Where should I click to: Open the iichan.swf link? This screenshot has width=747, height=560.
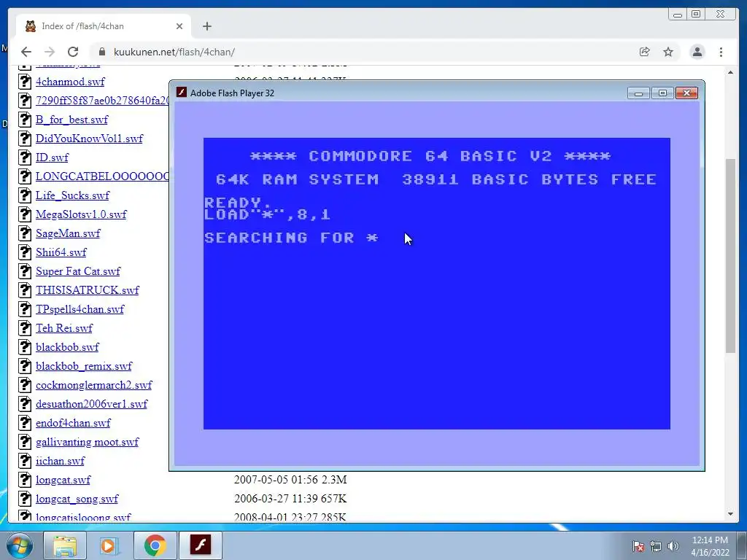pos(60,461)
